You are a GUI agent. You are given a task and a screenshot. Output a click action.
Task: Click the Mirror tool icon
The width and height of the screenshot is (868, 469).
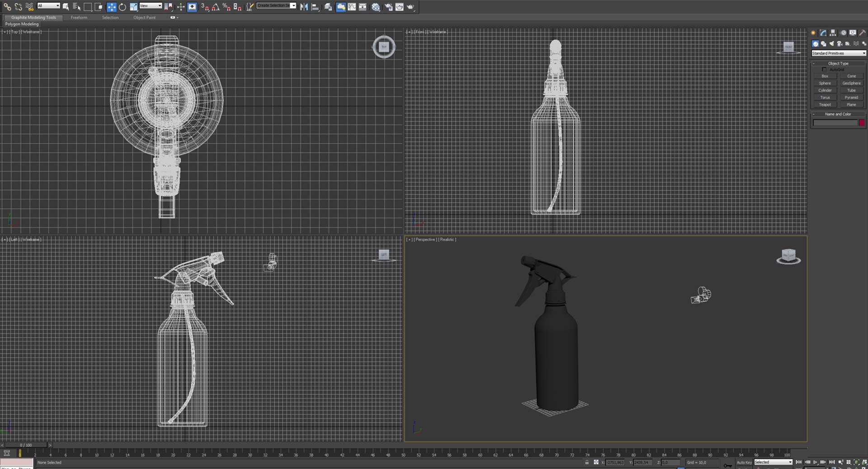[304, 7]
